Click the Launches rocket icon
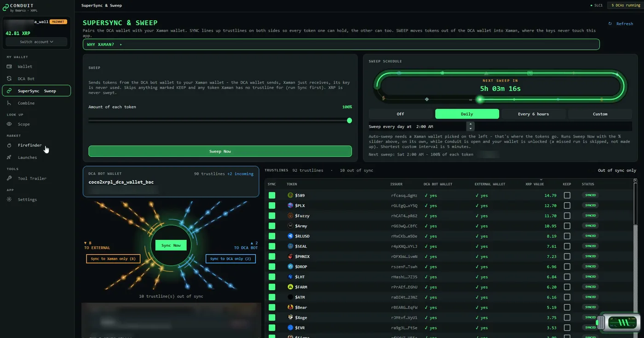Image resolution: width=644 pixels, height=338 pixels. pyautogui.click(x=9, y=157)
